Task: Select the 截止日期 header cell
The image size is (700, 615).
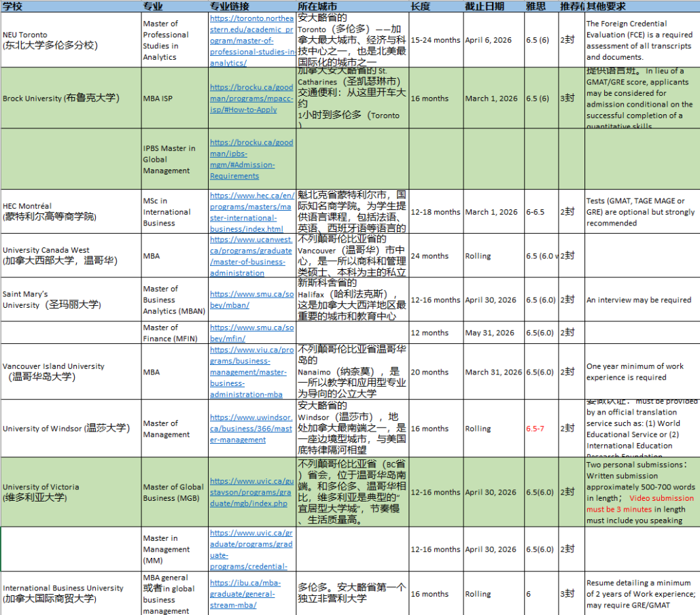Action: [493, 6]
